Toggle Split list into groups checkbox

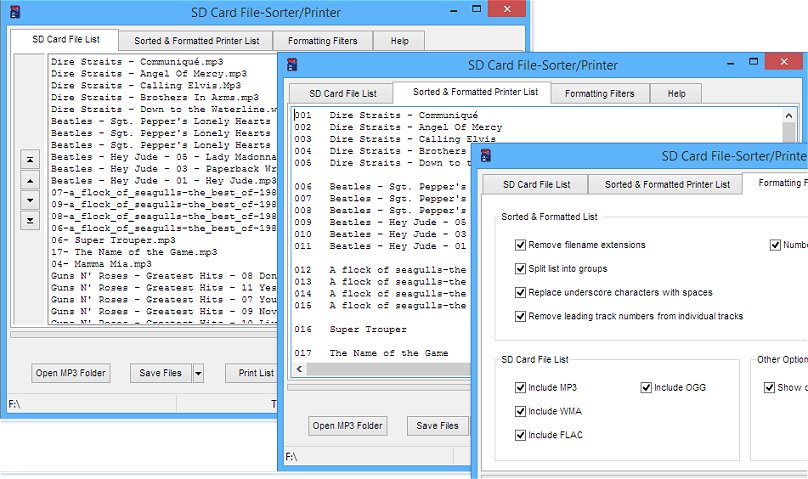coord(520,269)
